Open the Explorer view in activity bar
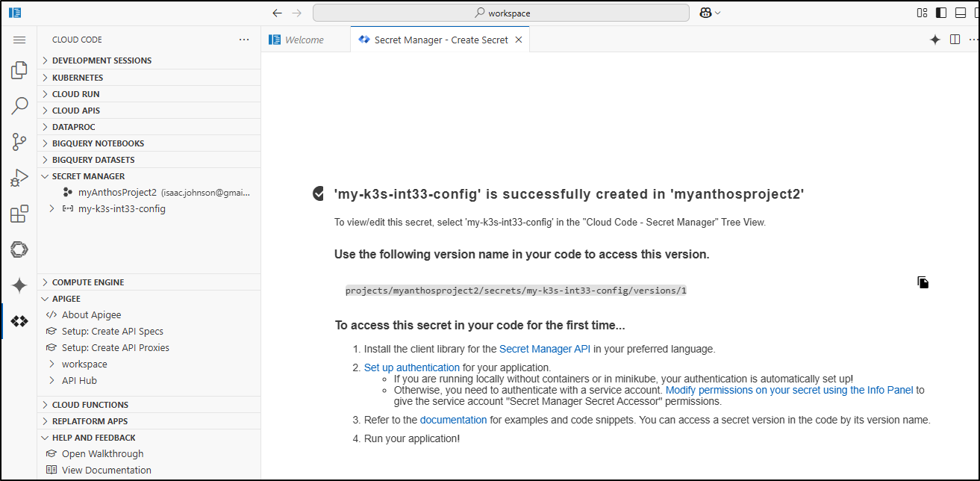 (19, 71)
